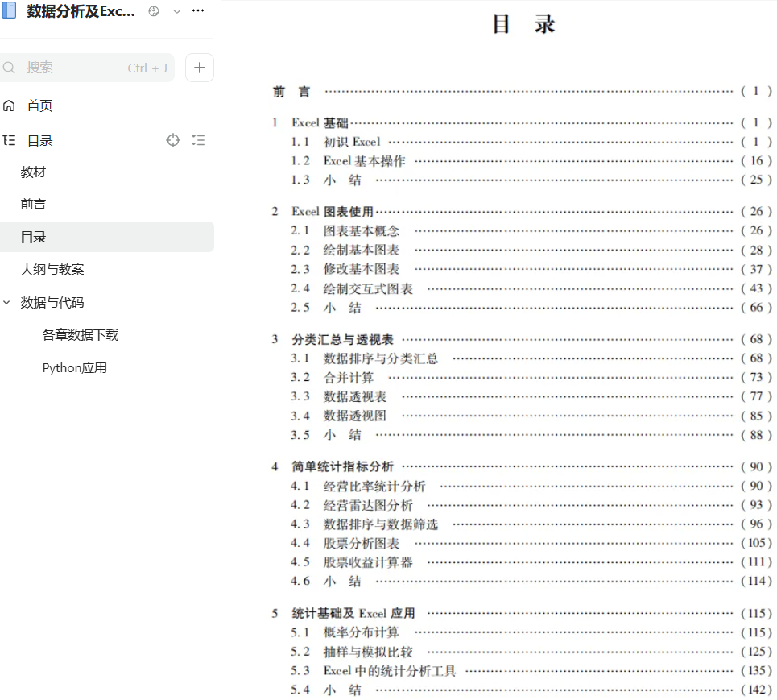The image size is (777, 700).
Task: Click entry 'Excel 中的统计分析工具'
Action: coord(390,671)
